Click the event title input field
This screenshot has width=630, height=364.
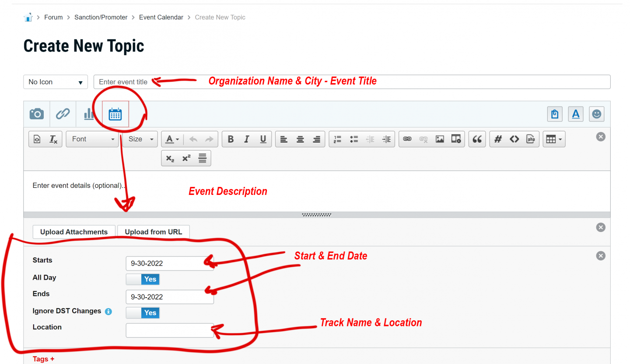tap(352, 82)
